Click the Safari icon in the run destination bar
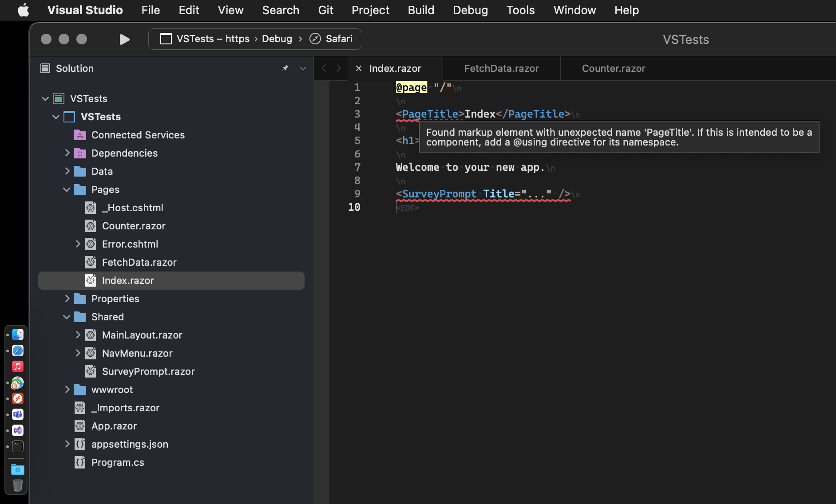The width and height of the screenshot is (836, 504). click(x=315, y=39)
